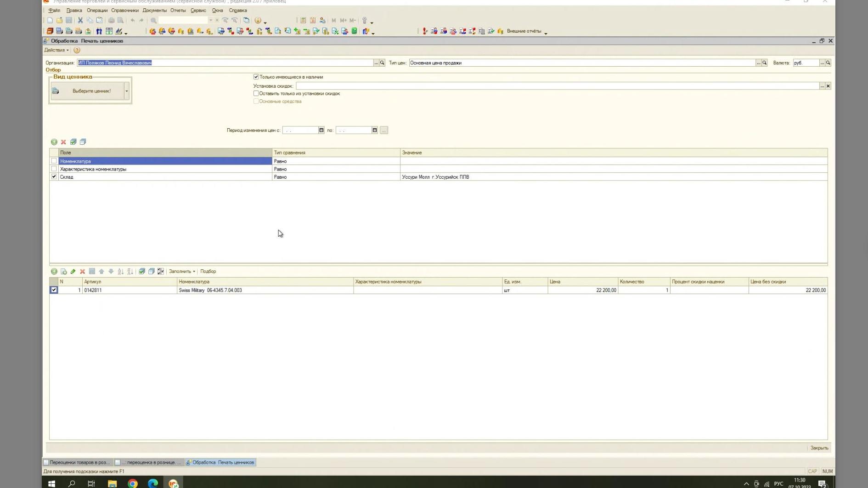
Task: Click the Cut scissors icon
Action: pos(80,20)
